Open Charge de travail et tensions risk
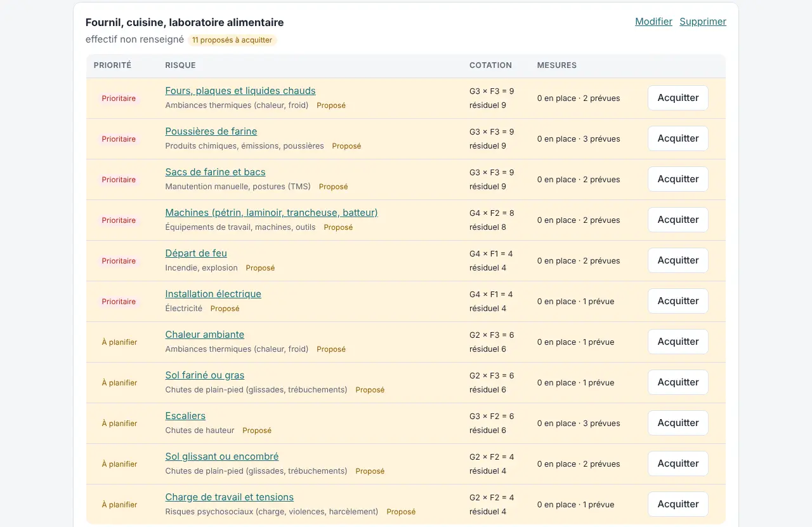 (x=230, y=497)
